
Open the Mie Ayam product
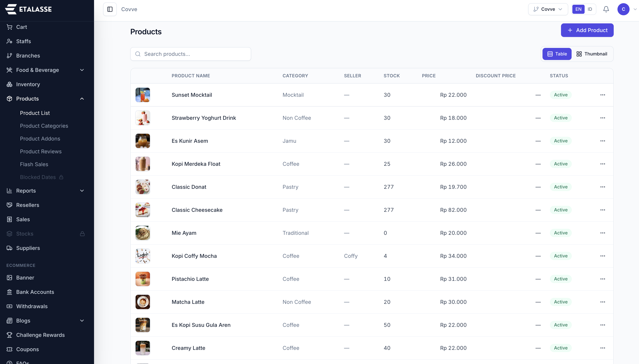point(184,233)
